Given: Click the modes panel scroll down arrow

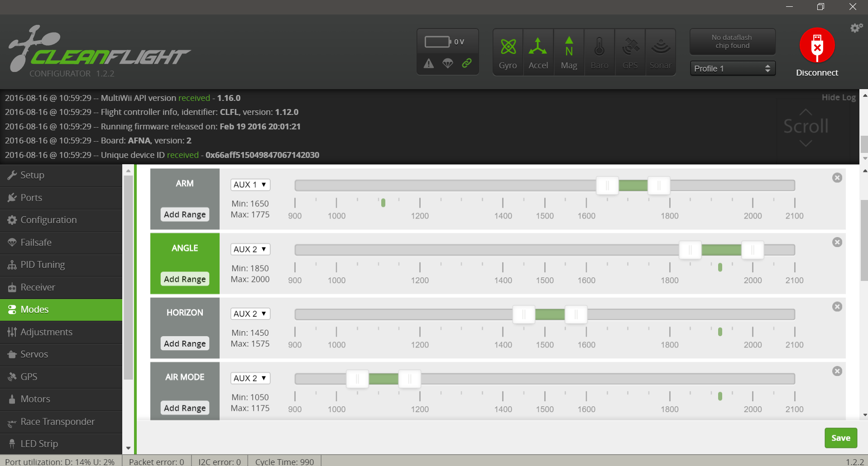Looking at the screenshot, I should (864, 415).
